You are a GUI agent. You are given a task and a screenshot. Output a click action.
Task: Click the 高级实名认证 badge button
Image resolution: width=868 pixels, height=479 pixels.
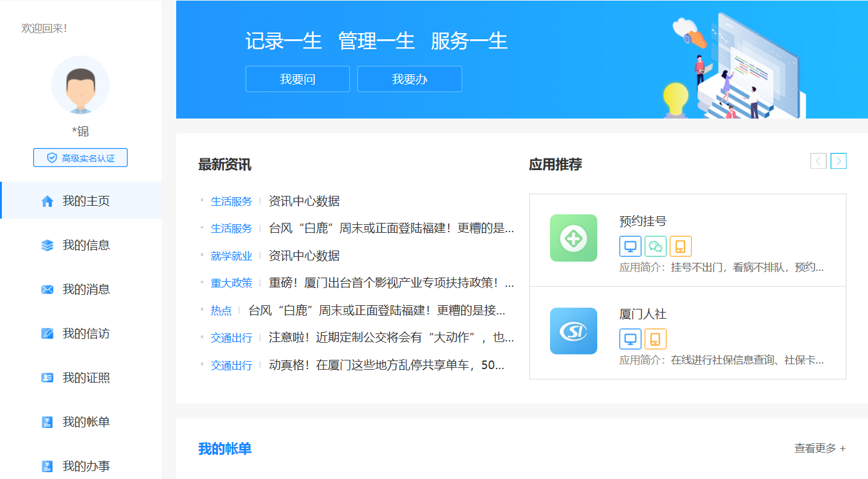click(x=80, y=158)
